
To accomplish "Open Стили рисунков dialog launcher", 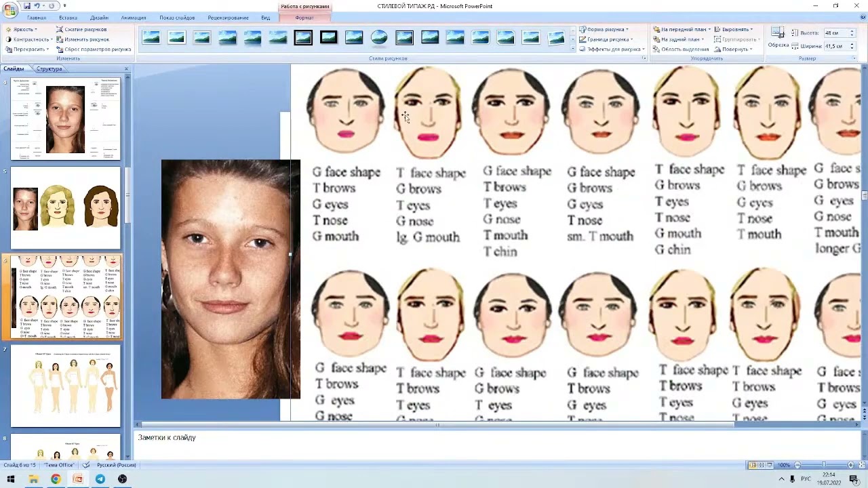I will [x=644, y=58].
